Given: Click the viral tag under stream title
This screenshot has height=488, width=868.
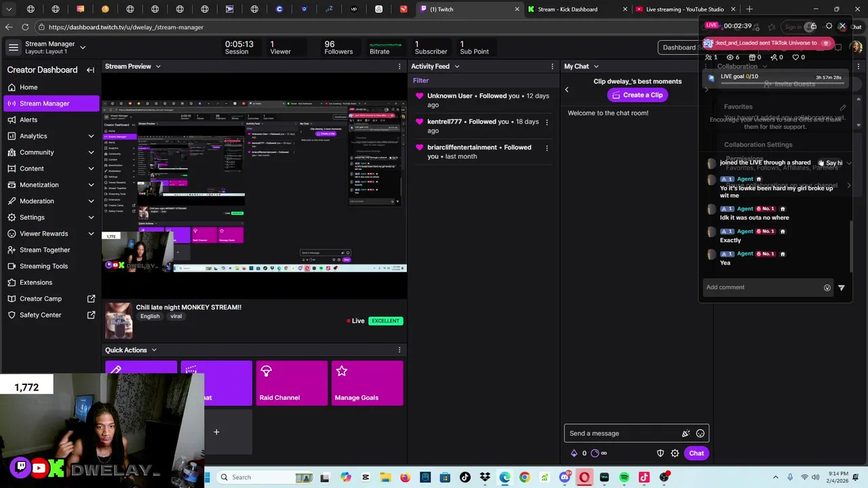Looking at the screenshot, I should pos(176,317).
